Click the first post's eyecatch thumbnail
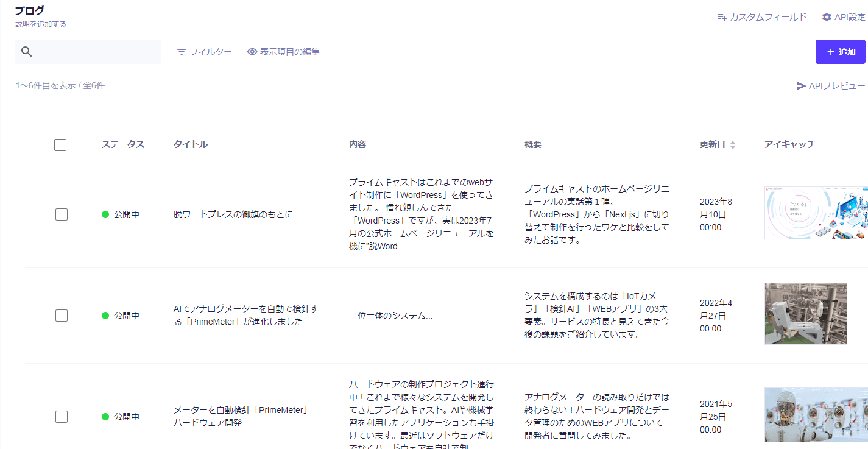The image size is (868, 449). point(815,213)
